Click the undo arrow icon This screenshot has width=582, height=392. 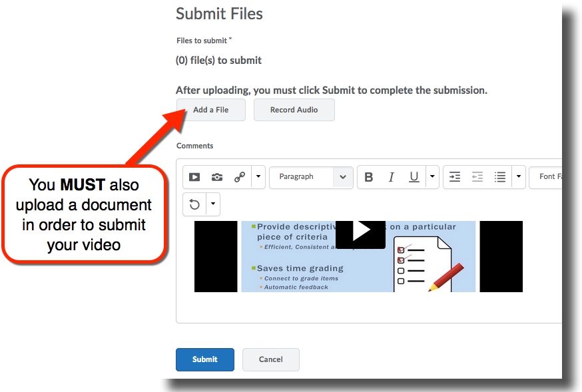tap(194, 204)
